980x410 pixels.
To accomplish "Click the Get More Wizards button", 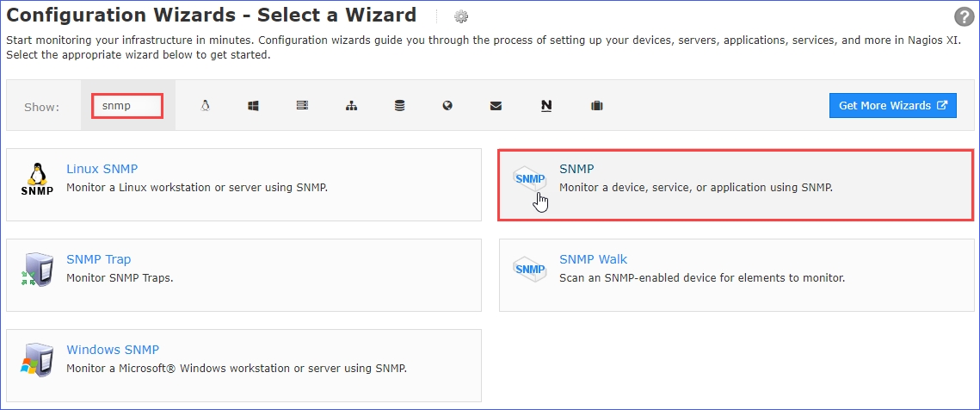I will [x=892, y=105].
